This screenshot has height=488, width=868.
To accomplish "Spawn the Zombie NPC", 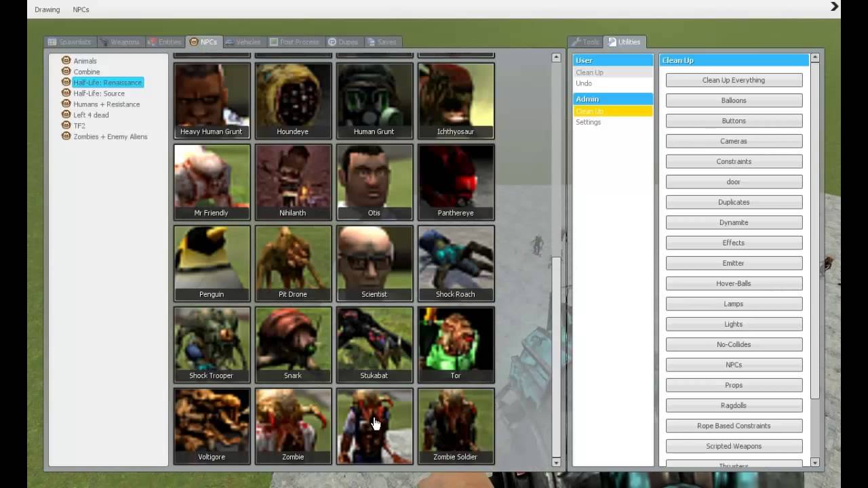I will tap(293, 426).
